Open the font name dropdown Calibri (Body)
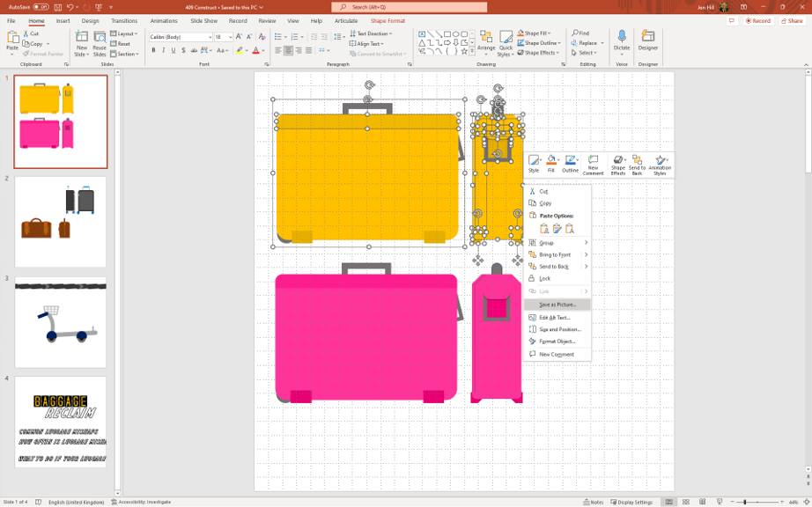The width and height of the screenshot is (812, 507). (x=181, y=37)
